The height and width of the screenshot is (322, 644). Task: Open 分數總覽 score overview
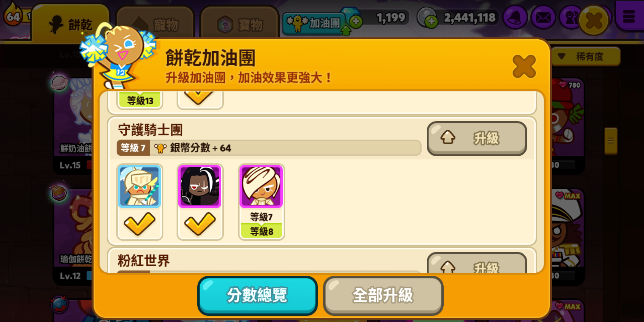click(257, 295)
